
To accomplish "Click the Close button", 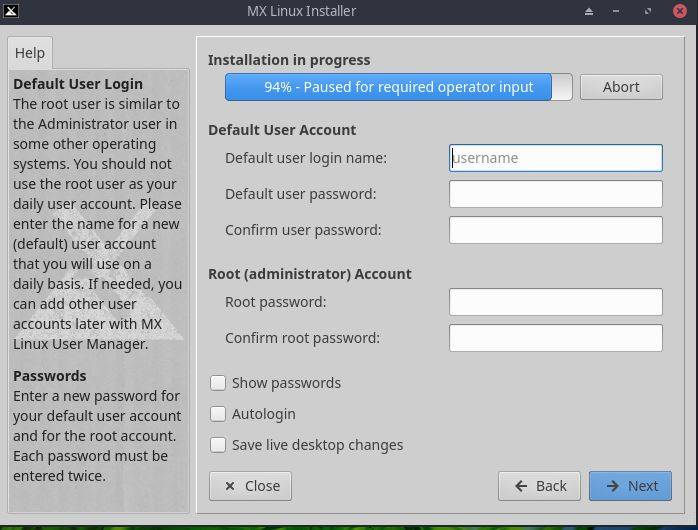I will point(250,486).
